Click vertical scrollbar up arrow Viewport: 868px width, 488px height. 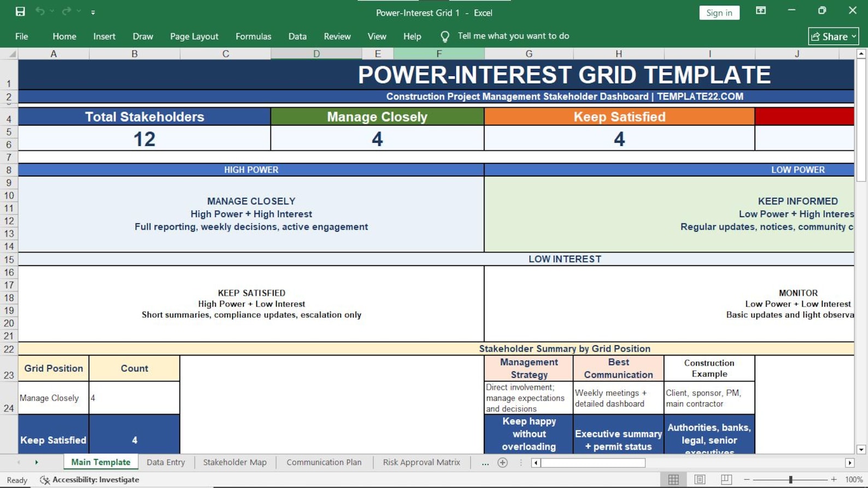pos(861,54)
